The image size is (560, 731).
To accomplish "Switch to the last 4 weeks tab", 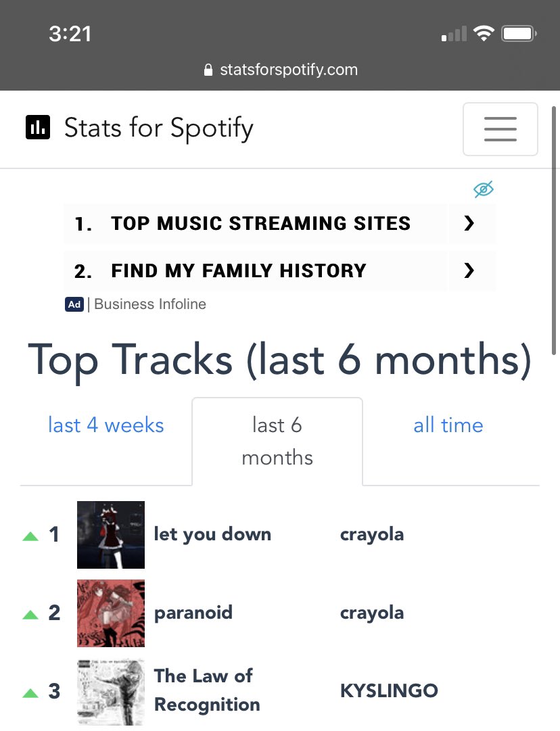I will [106, 425].
